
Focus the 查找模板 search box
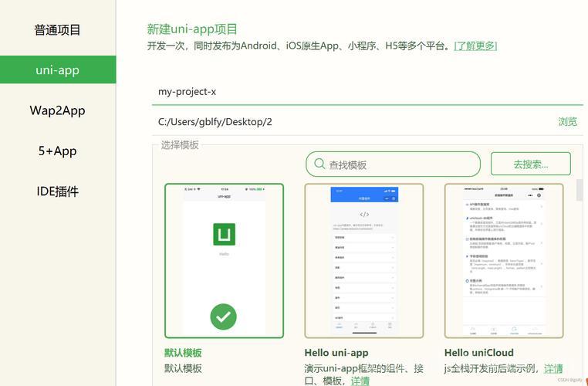point(393,164)
